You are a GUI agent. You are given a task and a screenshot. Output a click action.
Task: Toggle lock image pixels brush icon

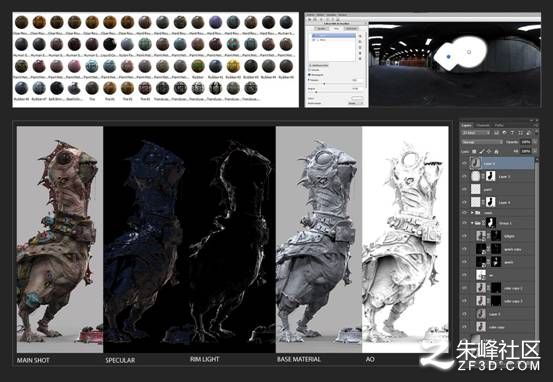(x=482, y=151)
